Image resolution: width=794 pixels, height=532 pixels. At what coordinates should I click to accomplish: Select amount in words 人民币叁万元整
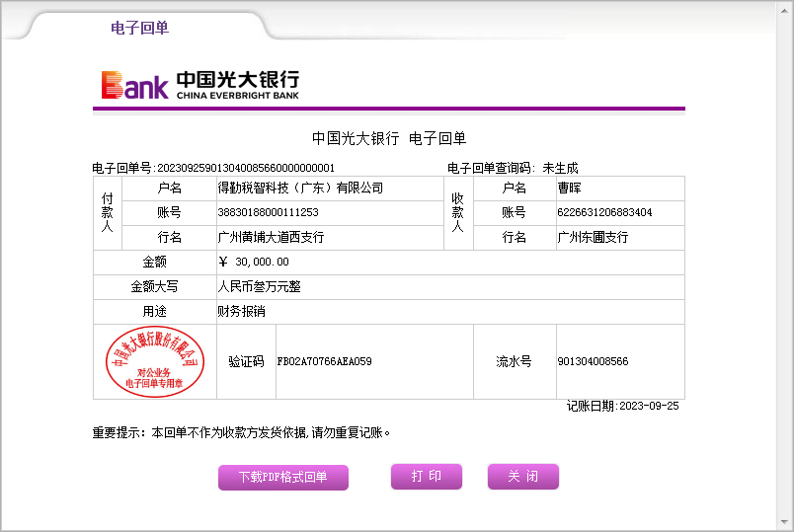coord(259,287)
